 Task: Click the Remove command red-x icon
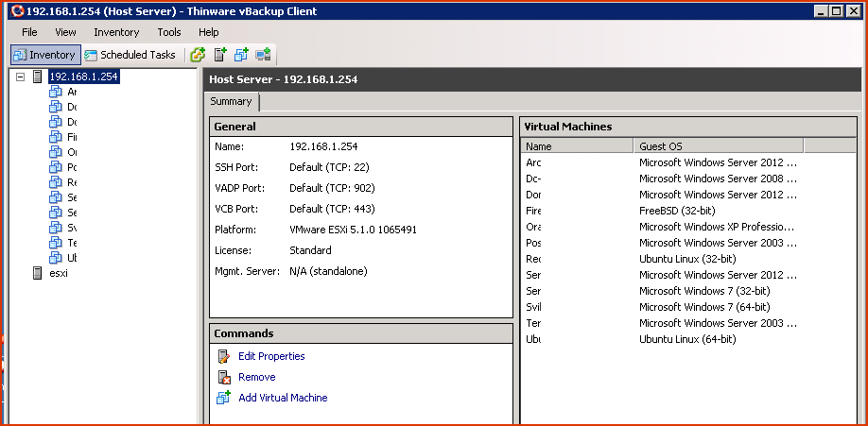(x=224, y=377)
